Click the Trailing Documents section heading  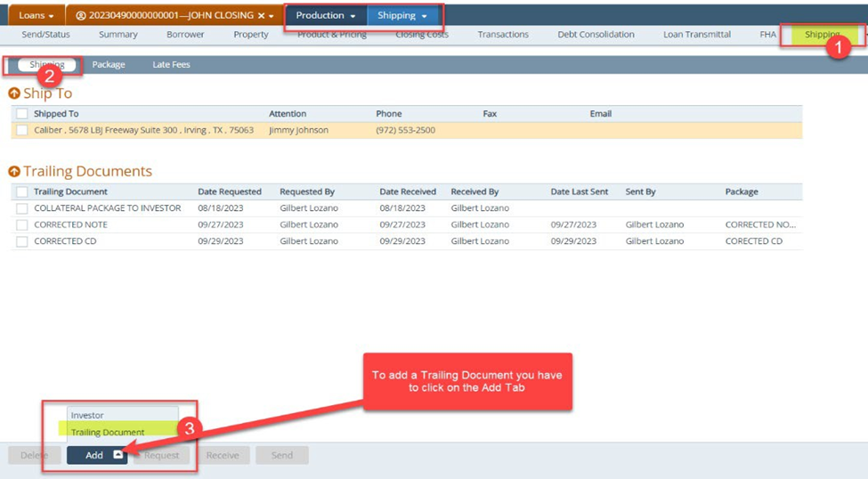point(87,171)
